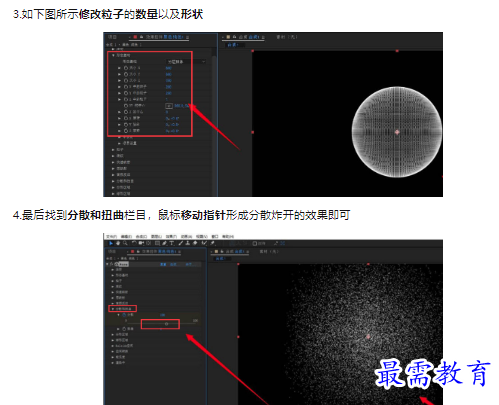Screen dimensions: 499x405
Task: Select the Clone Stamp tool
Action: click(188, 243)
